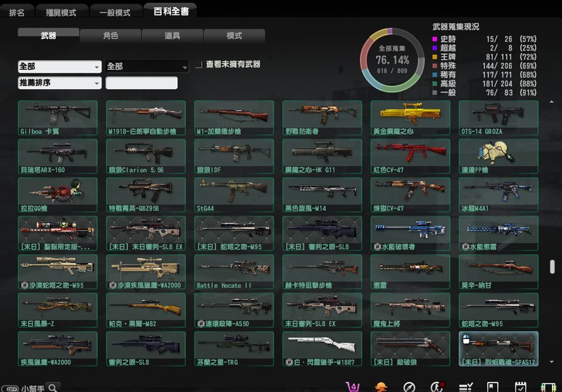Screen dimensions: 562x392
Task: Open the shopping cart store icon
Action: [x=355, y=386]
